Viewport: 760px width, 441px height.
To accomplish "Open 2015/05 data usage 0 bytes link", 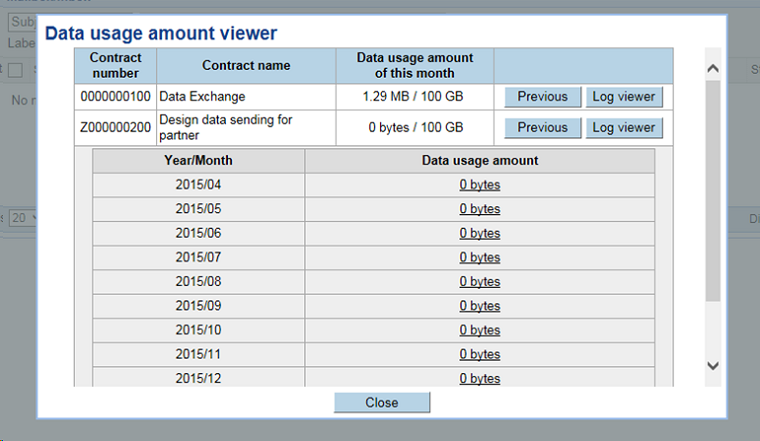I will pyautogui.click(x=480, y=209).
